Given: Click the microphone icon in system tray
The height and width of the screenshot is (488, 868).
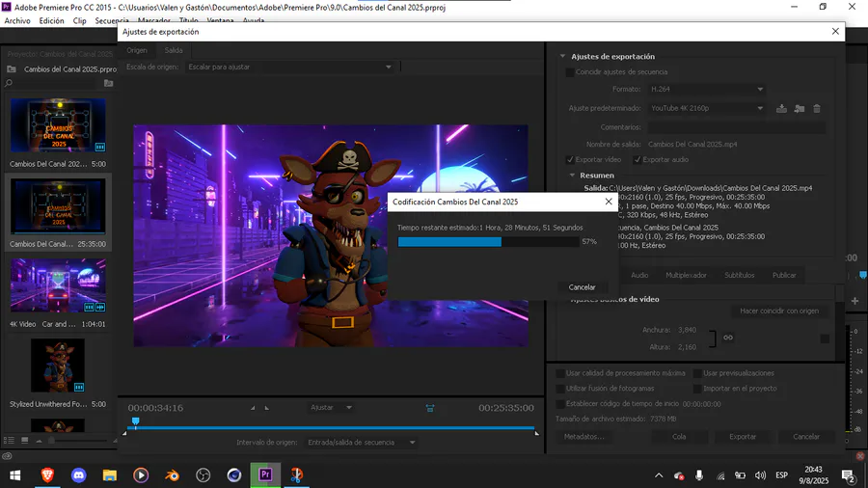Looking at the screenshot, I should pyautogui.click(x=699, y=475).
